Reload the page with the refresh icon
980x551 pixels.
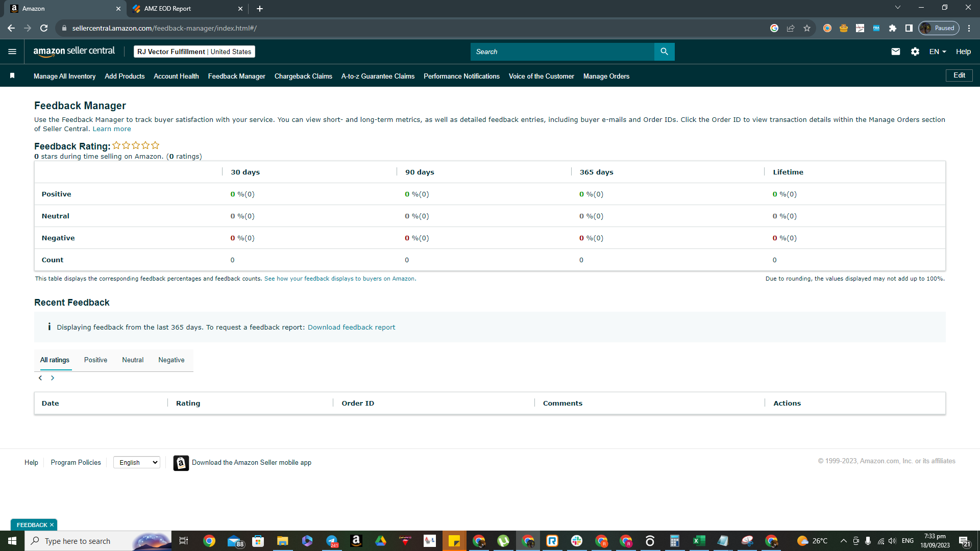(x=44, y=28)
